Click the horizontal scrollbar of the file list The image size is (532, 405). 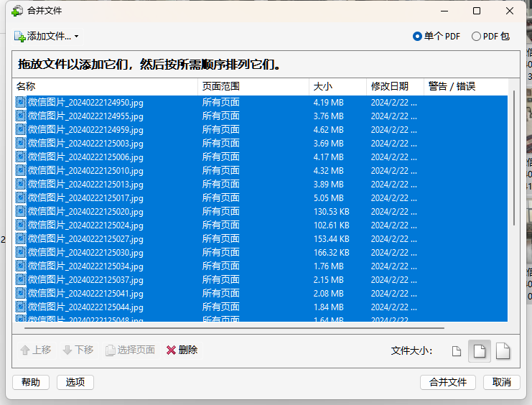click(x=234, y=328)
